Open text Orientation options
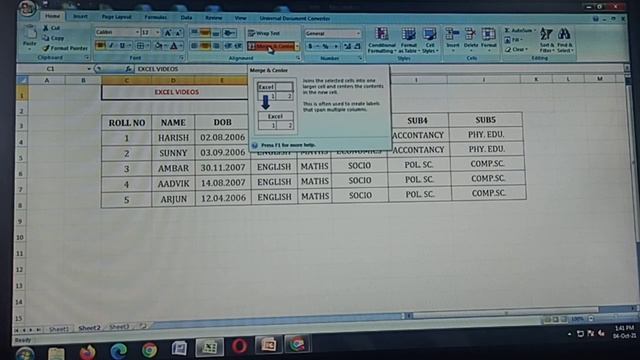Viewport: 640px width, 360px height. coord(230,33)
